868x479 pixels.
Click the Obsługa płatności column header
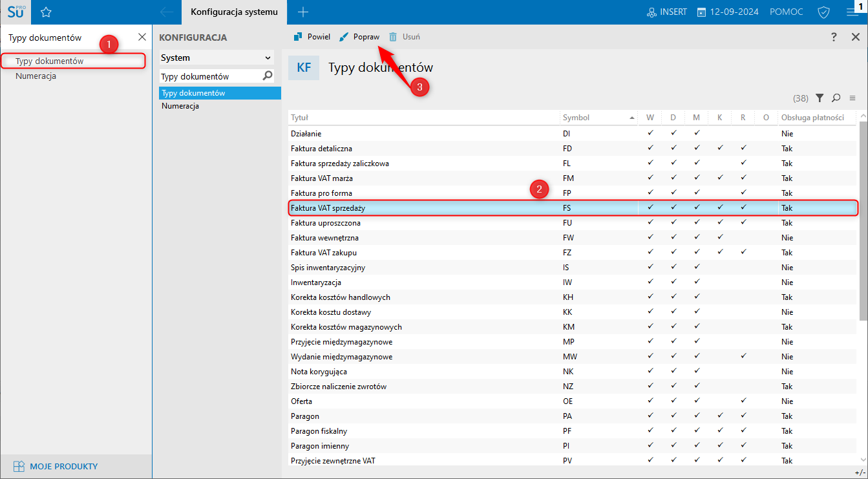point(817,118)
